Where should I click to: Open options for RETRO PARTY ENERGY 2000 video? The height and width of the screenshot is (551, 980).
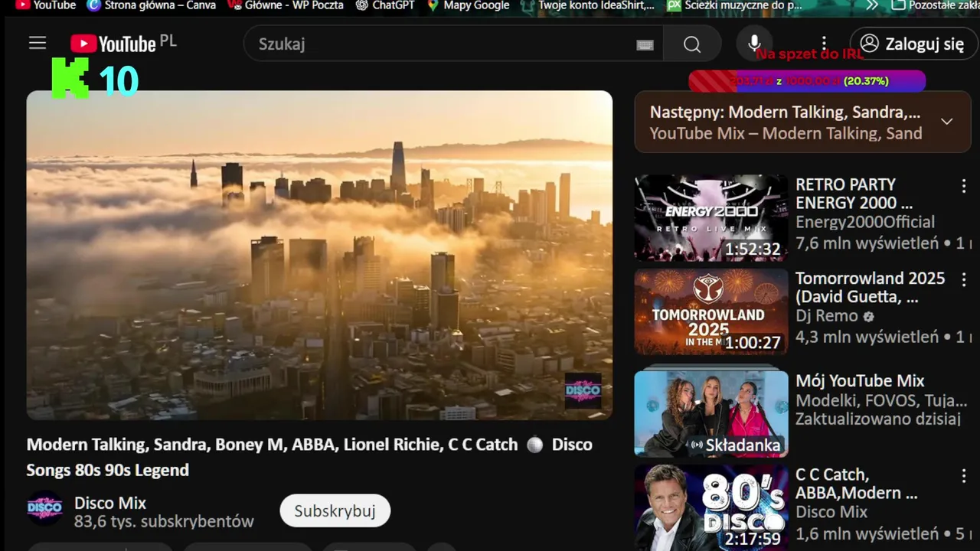(x=963, y=186)
